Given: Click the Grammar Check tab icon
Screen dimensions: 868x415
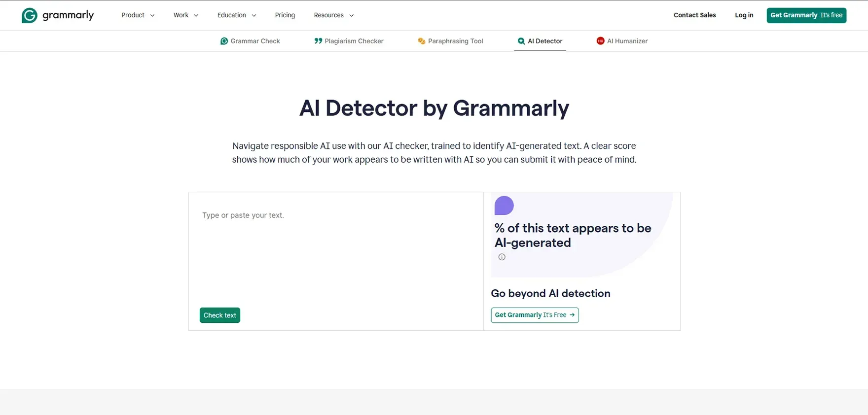Looking at the screenshot, I should tap(224, 41).
